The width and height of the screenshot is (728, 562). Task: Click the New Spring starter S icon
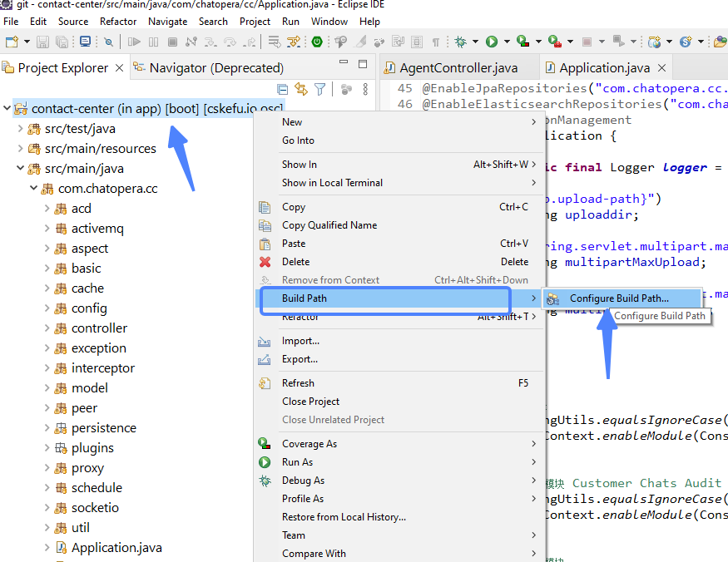coord(686,42)
